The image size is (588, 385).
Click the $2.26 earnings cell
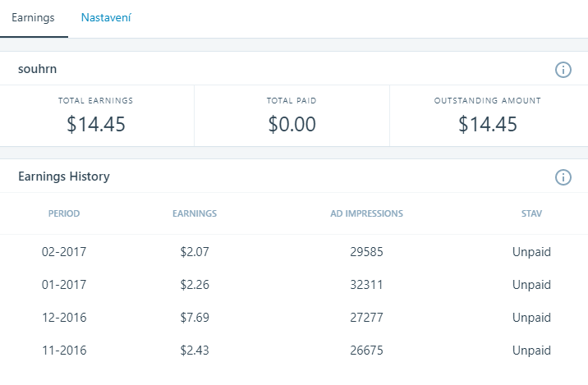195,285
